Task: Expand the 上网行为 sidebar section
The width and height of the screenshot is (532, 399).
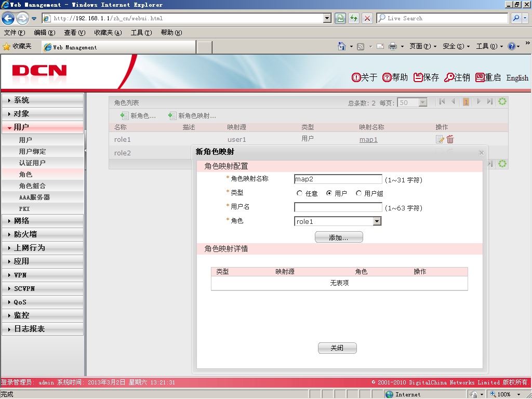Action: [43, 248]
